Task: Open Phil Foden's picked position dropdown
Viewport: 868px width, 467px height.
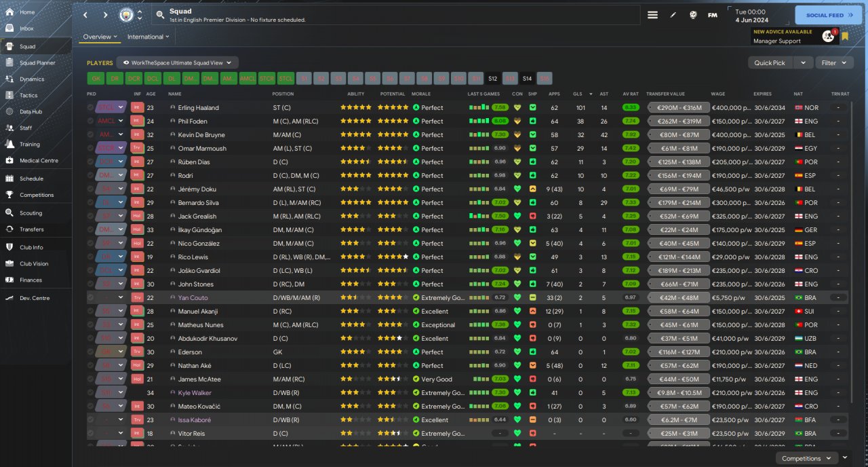Action: pos(111,121)
